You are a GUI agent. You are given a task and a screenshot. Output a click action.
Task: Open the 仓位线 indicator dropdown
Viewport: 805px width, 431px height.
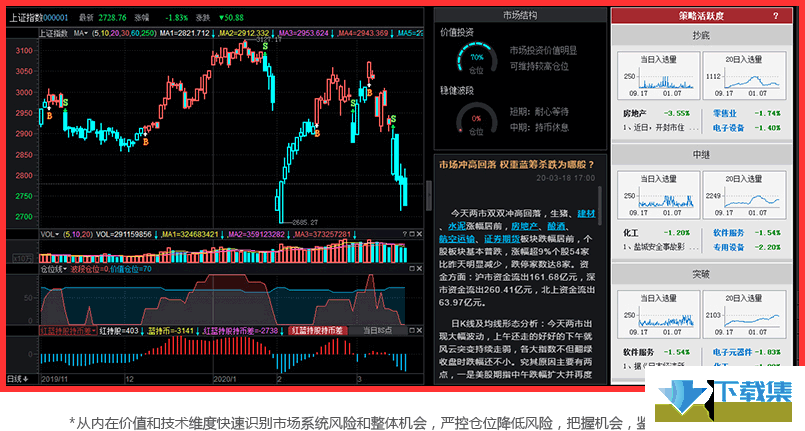click(x=54, y=269)
